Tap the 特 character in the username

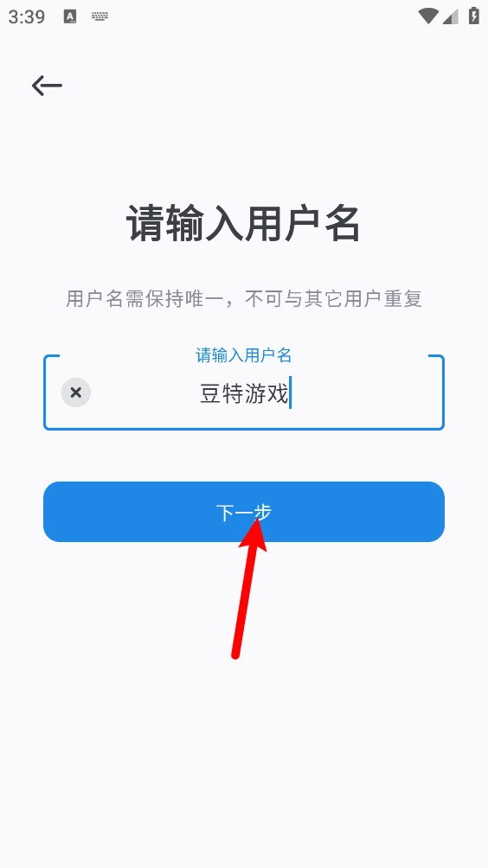(x=233, y=394)
